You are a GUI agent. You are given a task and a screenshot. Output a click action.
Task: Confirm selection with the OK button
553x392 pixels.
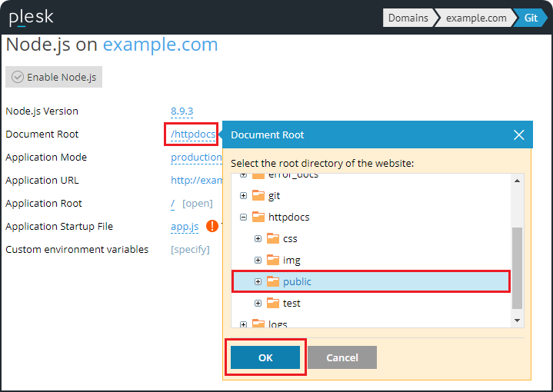(265, 357)
